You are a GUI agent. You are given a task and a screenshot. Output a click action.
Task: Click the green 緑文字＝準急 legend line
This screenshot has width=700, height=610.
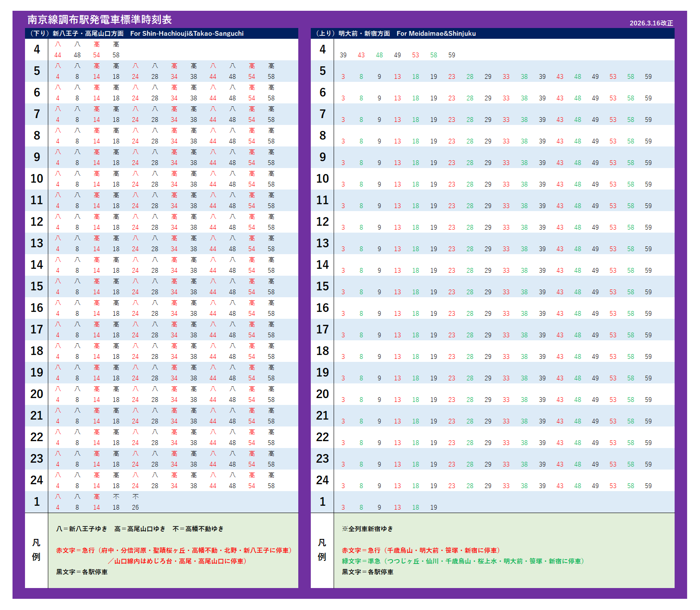pyautogui.click(x=464, y=561)
